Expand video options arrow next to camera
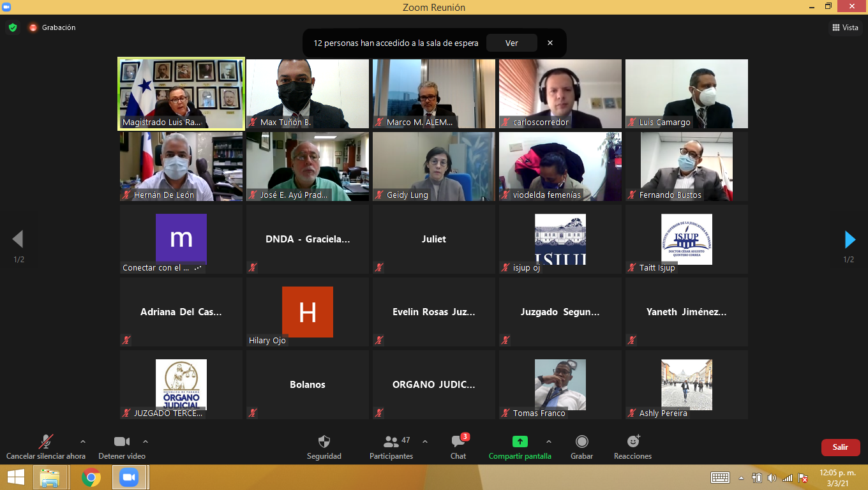 (x=146, y=442)
